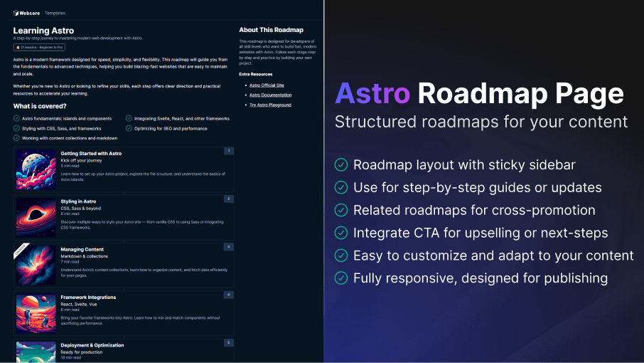Click check icon beside Styling with CSS item
This screenshot has width=644, height=363.
click(x=16, y=129)
